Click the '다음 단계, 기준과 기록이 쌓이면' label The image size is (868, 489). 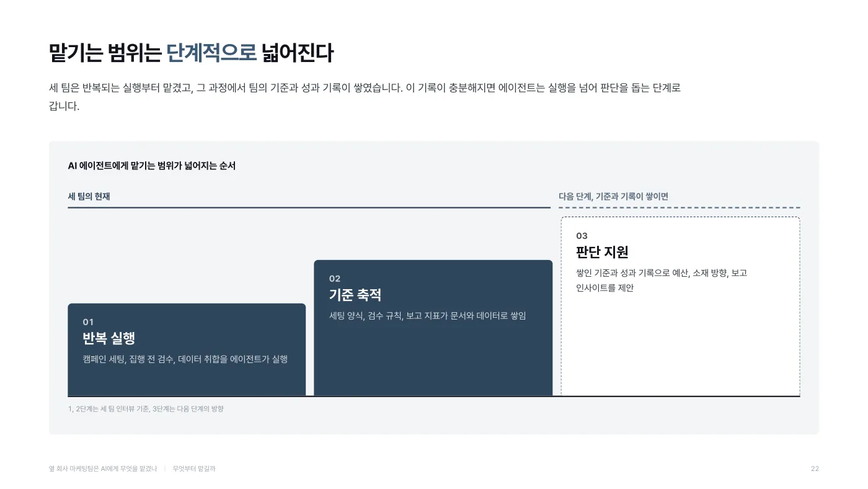(x=613, y=197)
